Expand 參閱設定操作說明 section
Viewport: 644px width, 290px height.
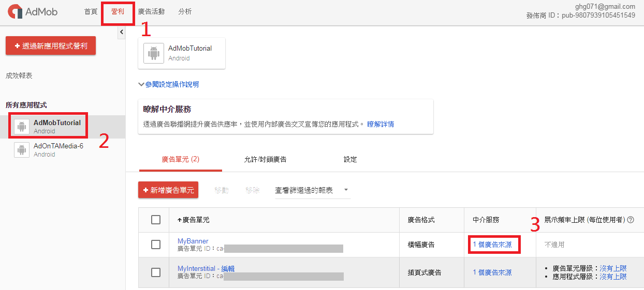pyautogui.click(x=169, y=84)
